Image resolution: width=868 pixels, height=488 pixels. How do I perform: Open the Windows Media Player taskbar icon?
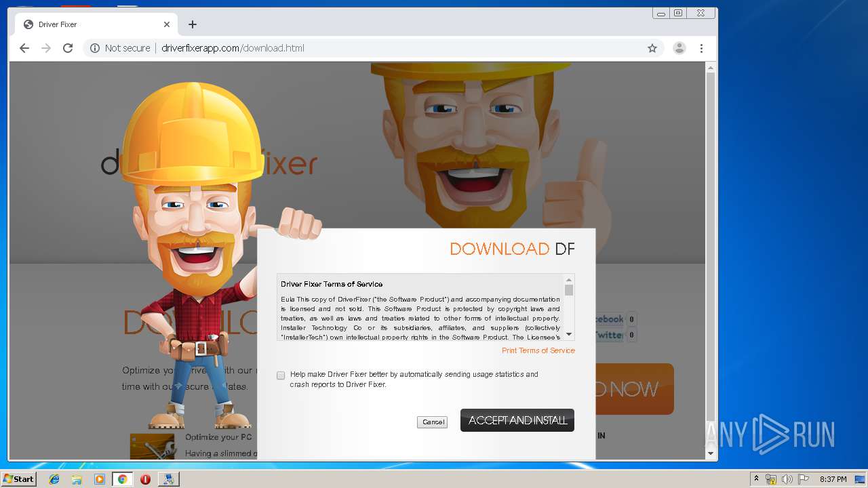pyautogui.click(x=100, y=479)
